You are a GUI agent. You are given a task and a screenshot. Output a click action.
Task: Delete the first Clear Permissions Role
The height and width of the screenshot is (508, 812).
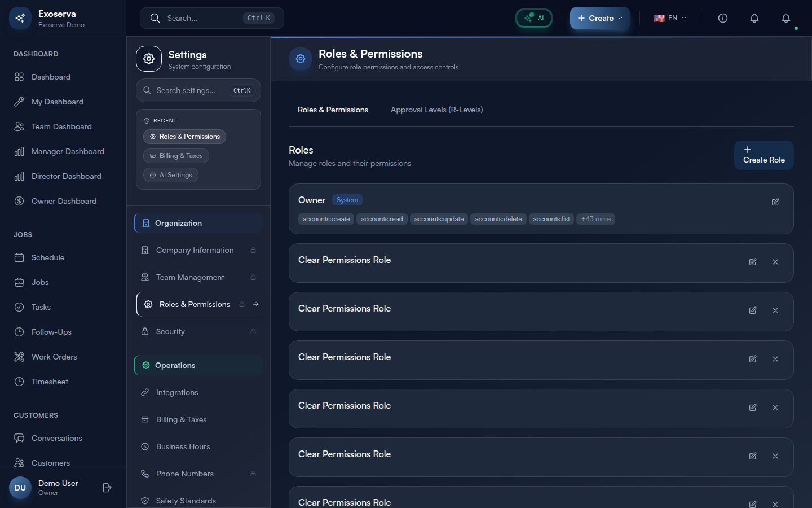pyautogui.click(x=775, y=262)
